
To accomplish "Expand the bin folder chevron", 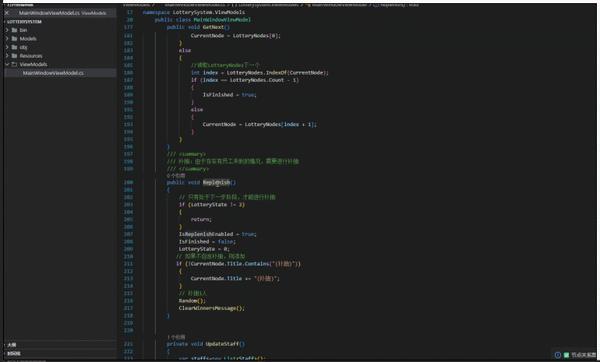I will click(7, 30).
